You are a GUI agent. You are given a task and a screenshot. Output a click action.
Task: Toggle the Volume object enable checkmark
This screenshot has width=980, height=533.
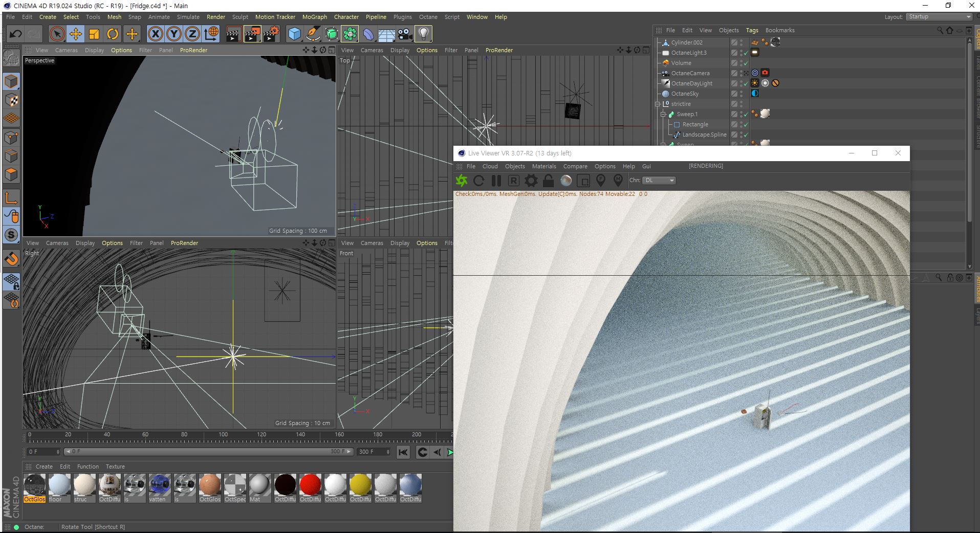[746, 63]
